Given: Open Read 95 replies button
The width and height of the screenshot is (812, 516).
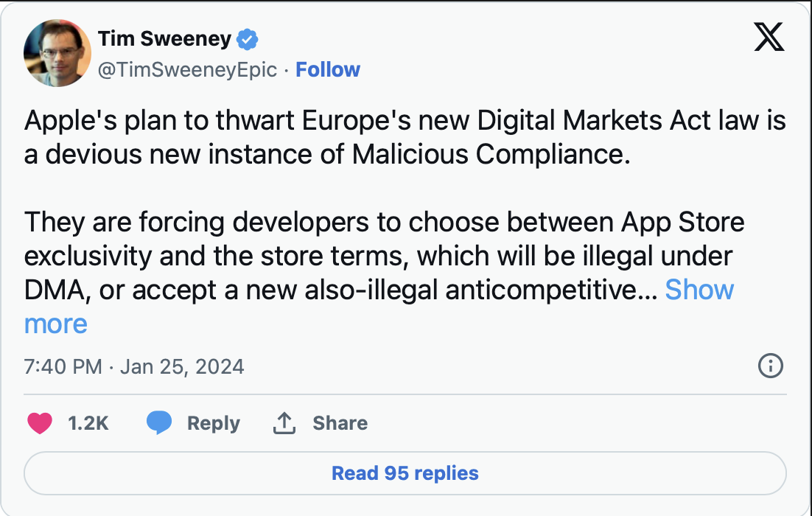Looking at the screenshot, I should tap(405, 473).
